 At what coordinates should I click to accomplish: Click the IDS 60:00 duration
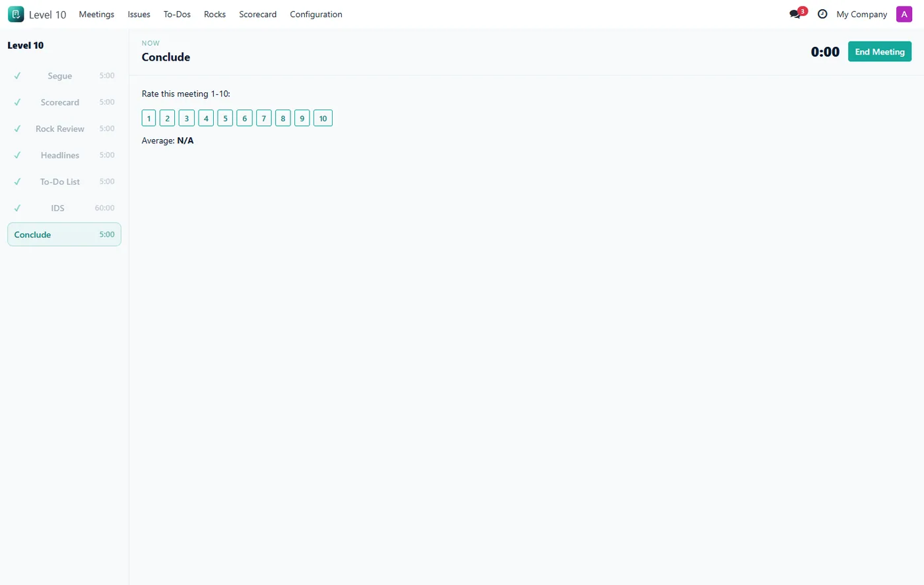(x=104, y=208)
